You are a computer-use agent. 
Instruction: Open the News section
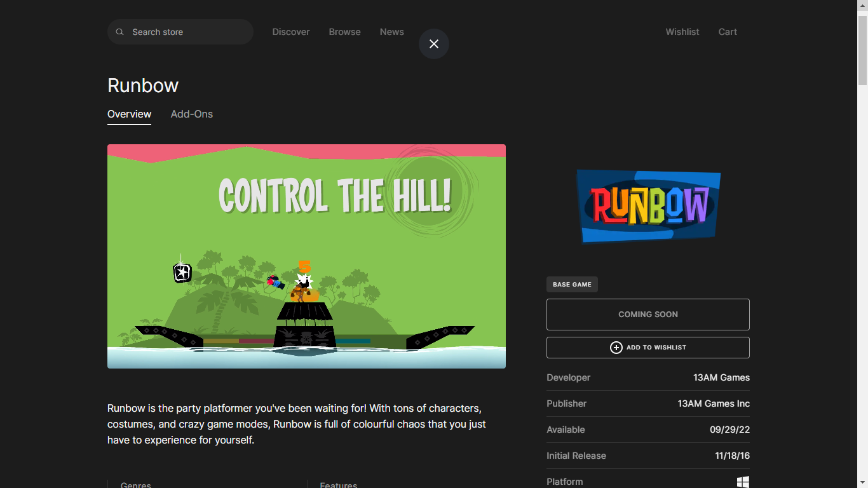click(x=391, y=32)
